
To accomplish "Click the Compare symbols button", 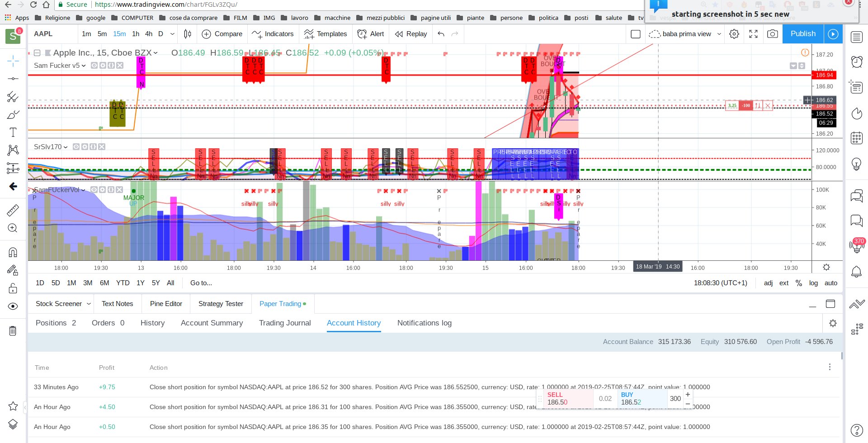I will (x=222, y=34).
